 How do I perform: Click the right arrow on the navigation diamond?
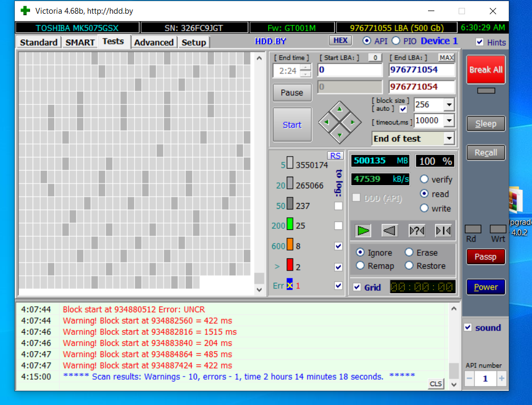[353, 122]
